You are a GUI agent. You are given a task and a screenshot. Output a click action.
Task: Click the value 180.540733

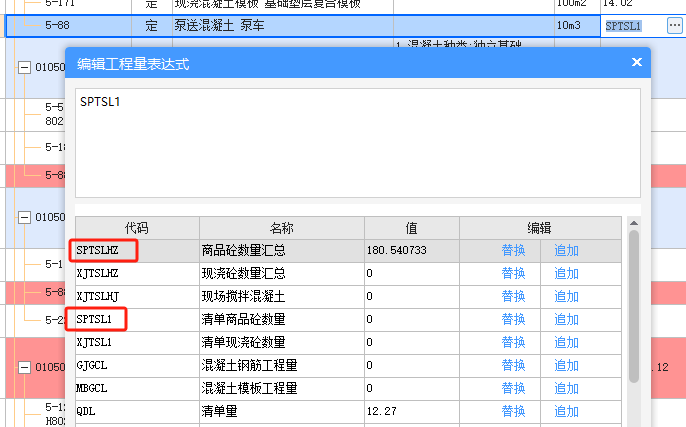(x=396, y=250)
